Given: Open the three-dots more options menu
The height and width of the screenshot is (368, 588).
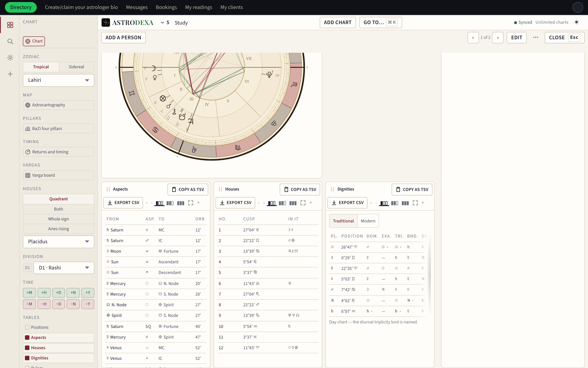Looking at the screenshot, I should [x=536, y=37].
